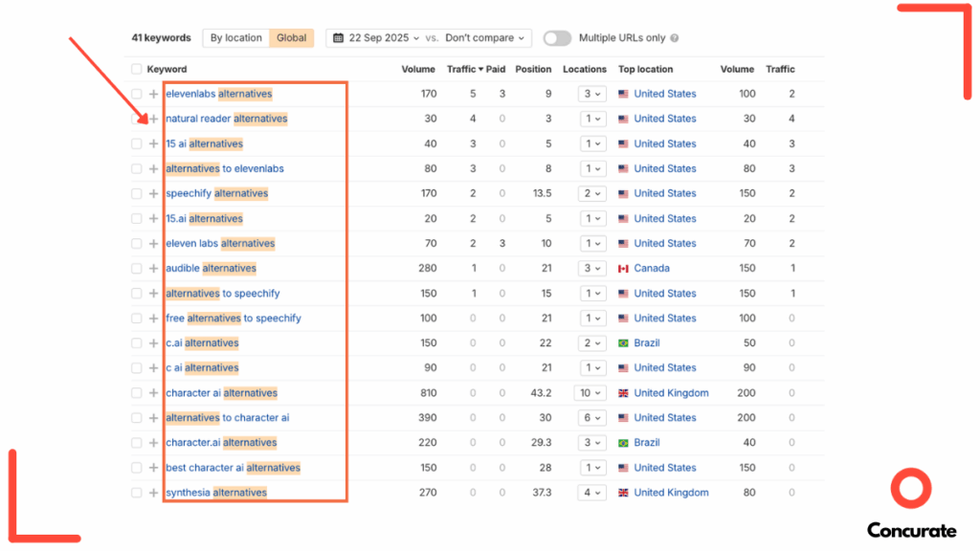Toggle the Multiple URLs only switch
This screenshot has width=980, height=551.
(x=557, y=38)
